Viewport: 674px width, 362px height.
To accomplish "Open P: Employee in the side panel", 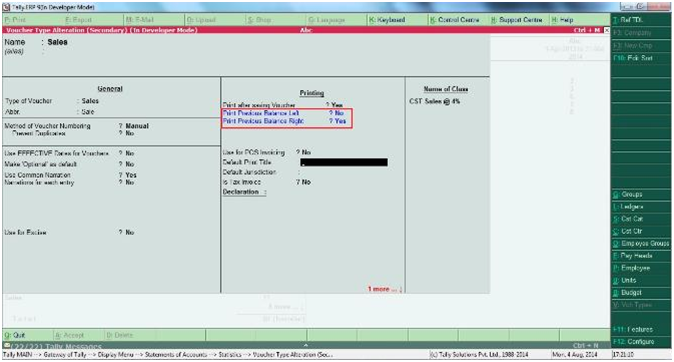I will tap(640, 268).
